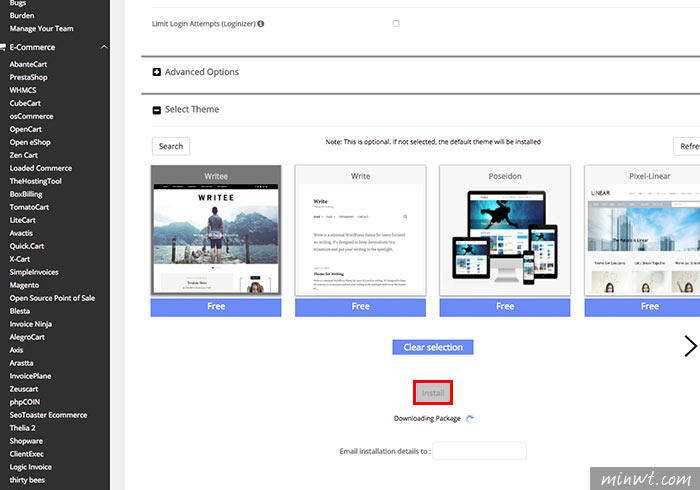Open TheHostingTool in the sidebar
700x490 pixels.
point(35,181)
